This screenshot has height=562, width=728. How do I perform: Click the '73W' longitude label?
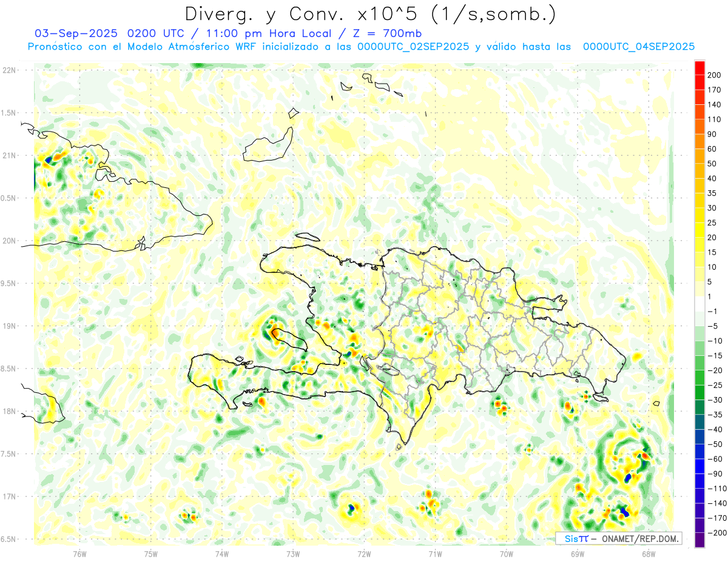click(293, 554)
